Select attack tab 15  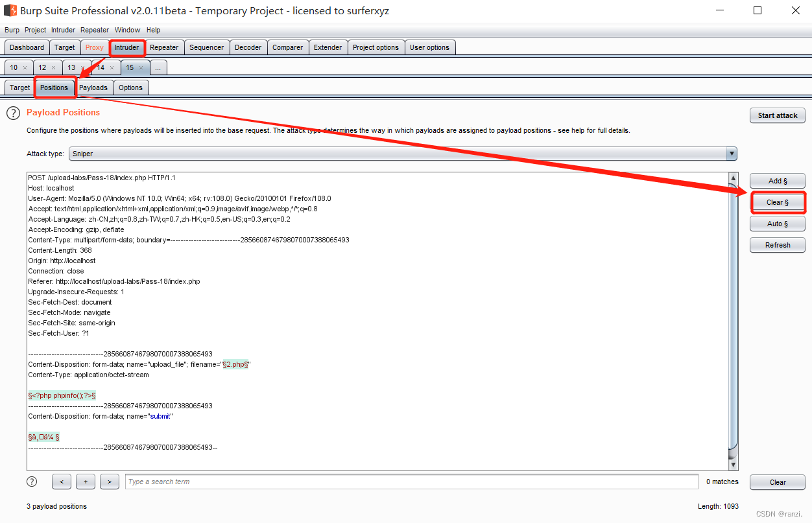(130, 67)
